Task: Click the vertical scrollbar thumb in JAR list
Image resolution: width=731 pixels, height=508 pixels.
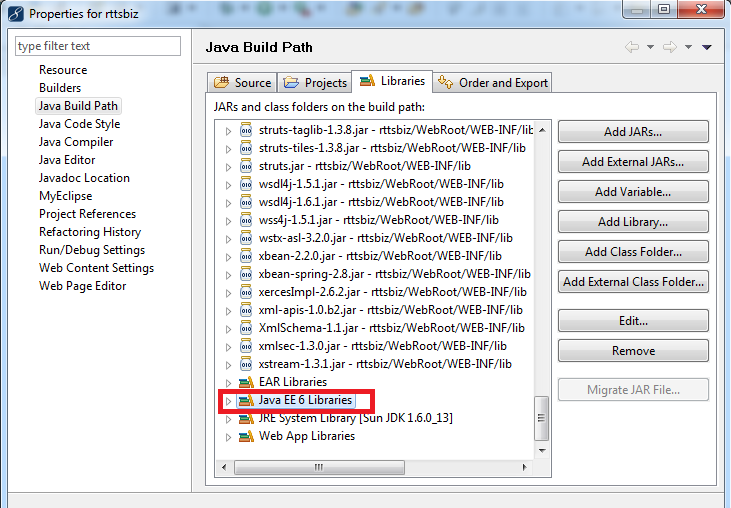Action: [x=541, y=418]
